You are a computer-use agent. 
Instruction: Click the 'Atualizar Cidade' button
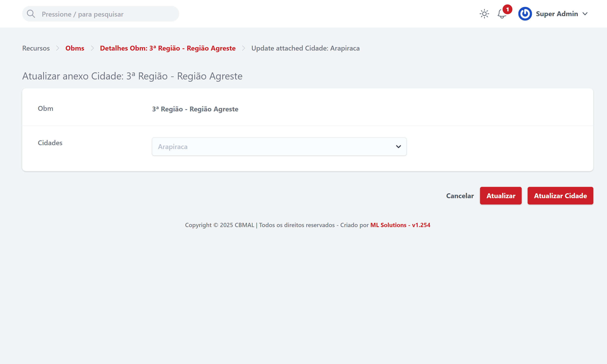click(560, 196)
